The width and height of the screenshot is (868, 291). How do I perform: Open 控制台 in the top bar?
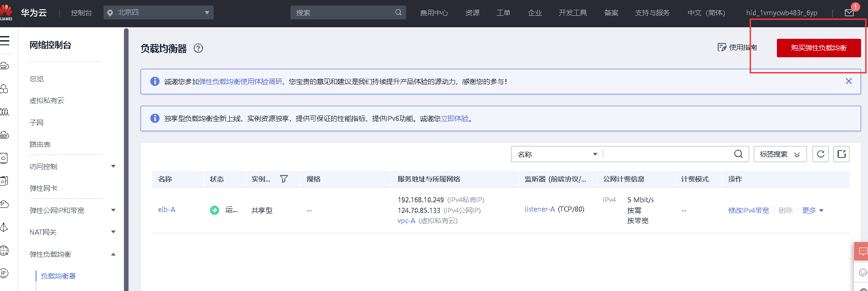point(81,13)
